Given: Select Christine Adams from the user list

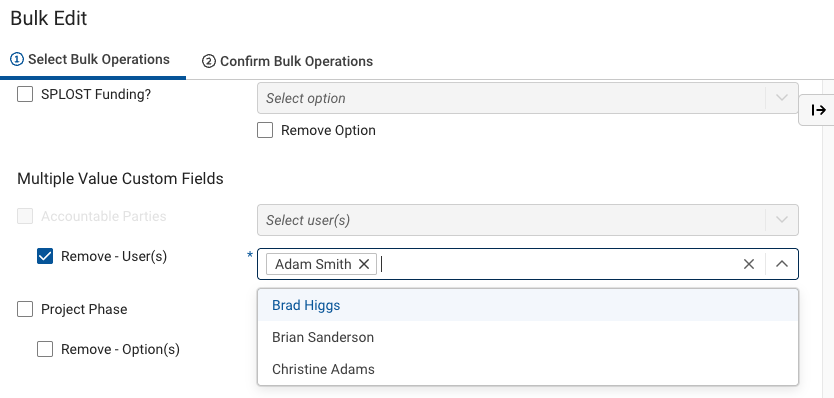Looking at the screenshot, I should pyautogui.click(x=528, y=369).
